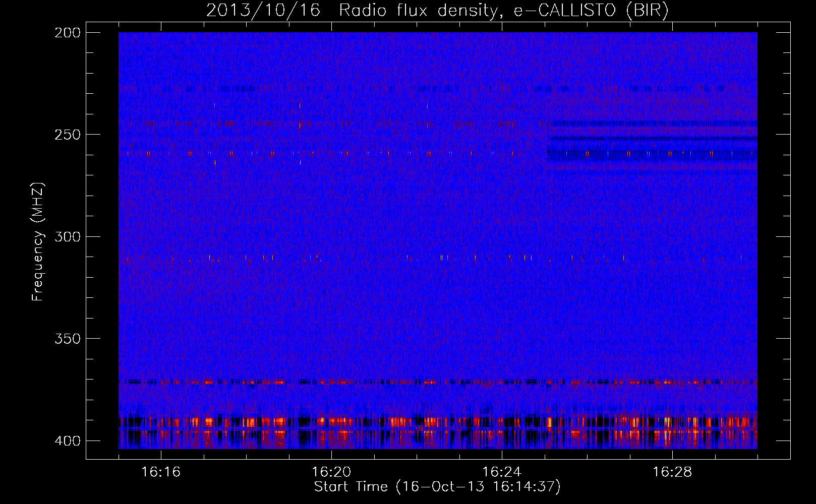Click the 16:28 time tick label
The image size is (816, 504).
672,472
